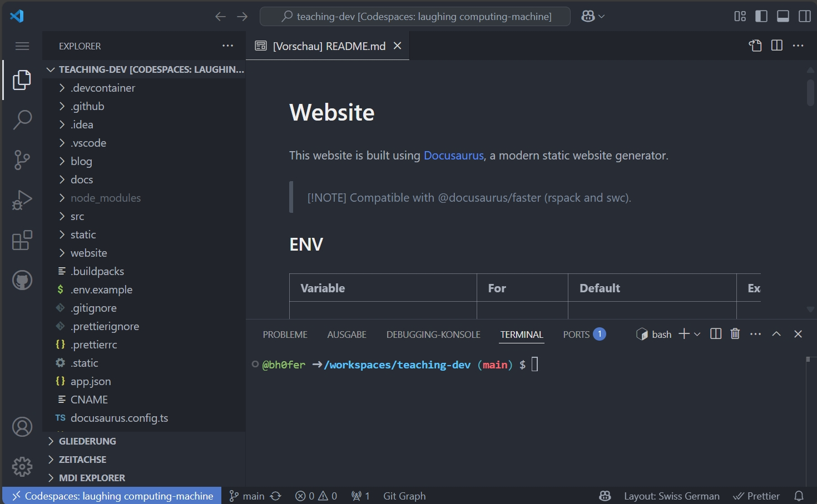Expand the GLIEDERUNG section
This screenshot has height=504, width=817.
coord(87,441)
